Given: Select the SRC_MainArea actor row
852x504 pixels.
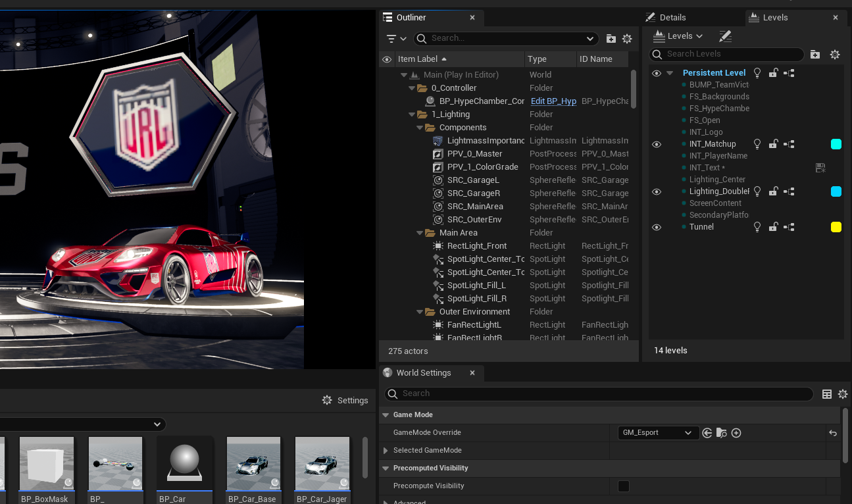Looking at the screenshot, I should tap(505, 207).
